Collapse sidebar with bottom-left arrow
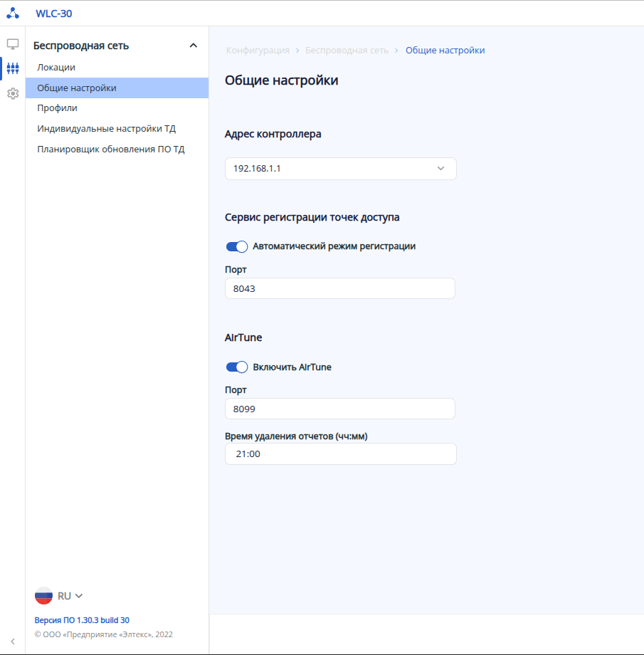Image resolution: width=644 pixels, height=655 pixels. coord(13,641)
